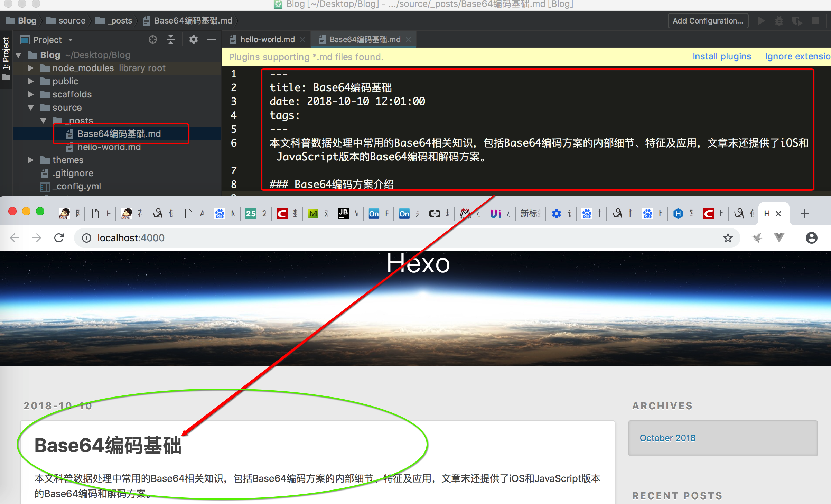Select .gitignore file in project tree
831x504 pixels.
pos(73,173)
